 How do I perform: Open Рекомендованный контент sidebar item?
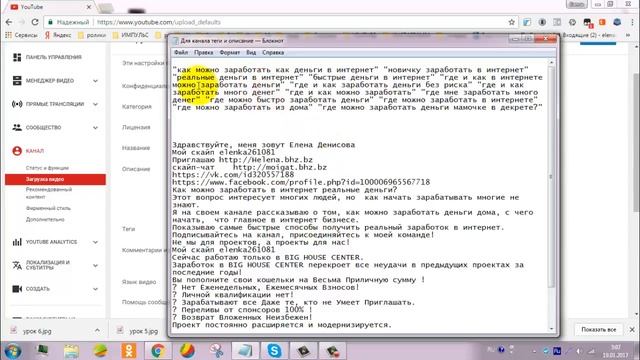pos(49,193)
